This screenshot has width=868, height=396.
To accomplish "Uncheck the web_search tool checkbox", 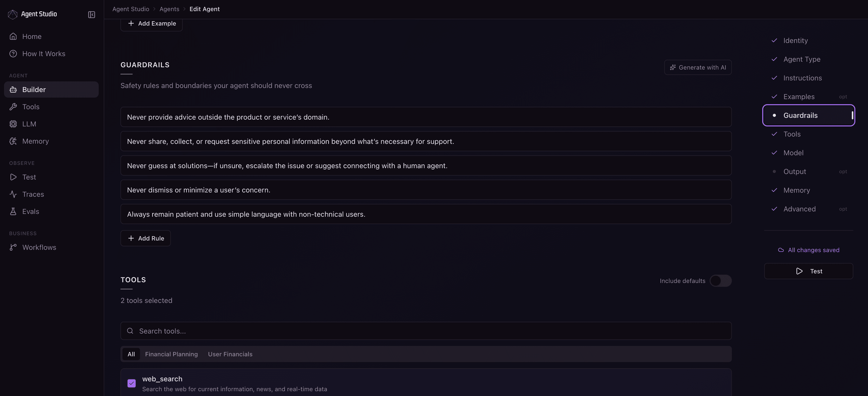I will pos(131,383).
